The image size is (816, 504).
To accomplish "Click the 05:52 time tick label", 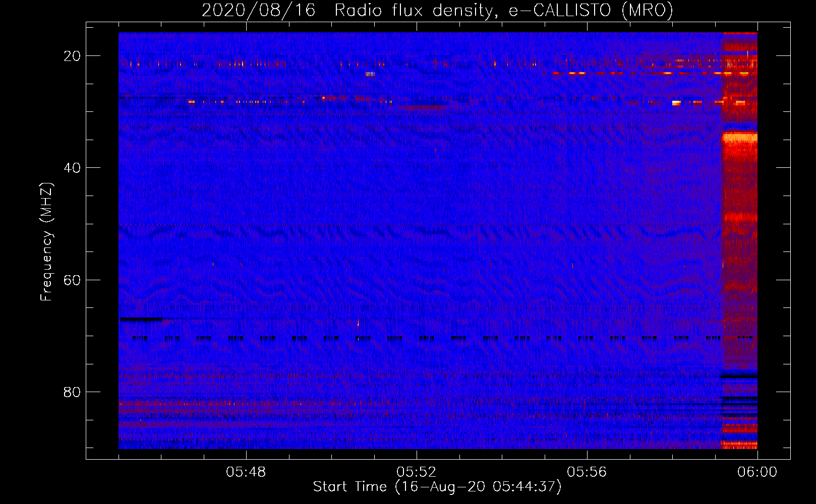I will [x=417, y=472].
